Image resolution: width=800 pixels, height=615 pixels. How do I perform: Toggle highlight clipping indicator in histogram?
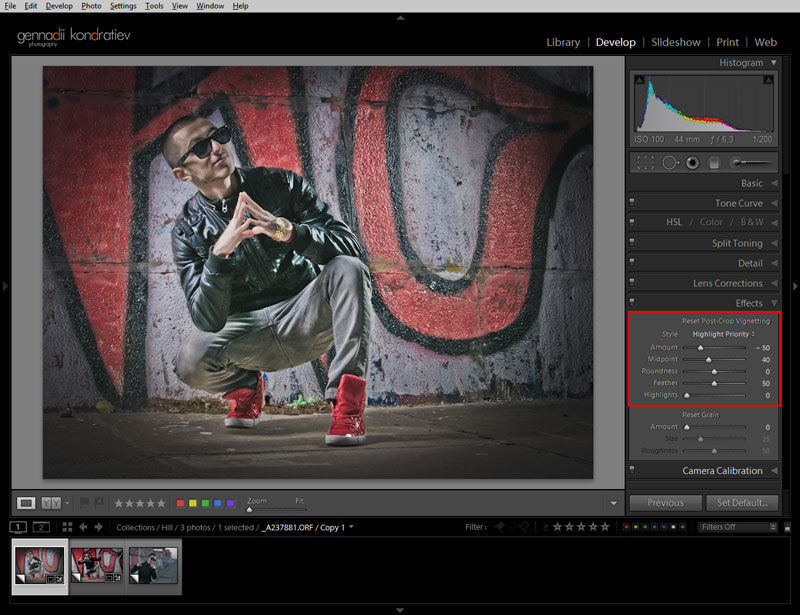tap(768, 80)
